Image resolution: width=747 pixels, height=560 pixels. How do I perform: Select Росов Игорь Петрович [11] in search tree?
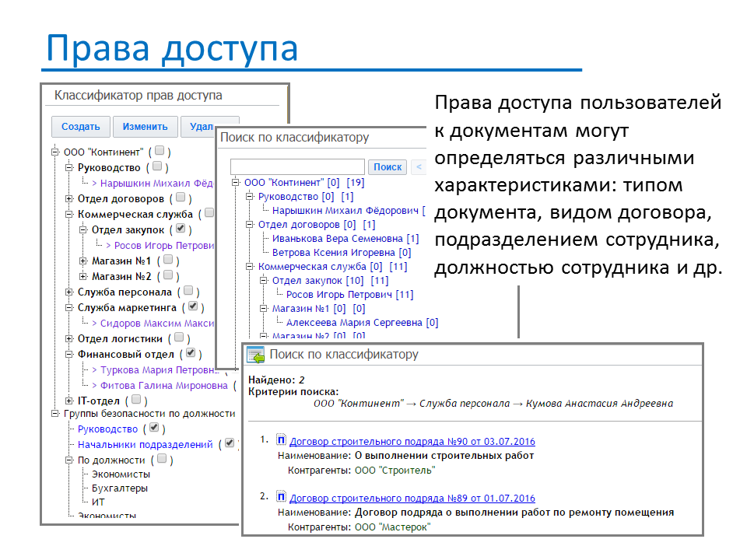tap(349, 295)
